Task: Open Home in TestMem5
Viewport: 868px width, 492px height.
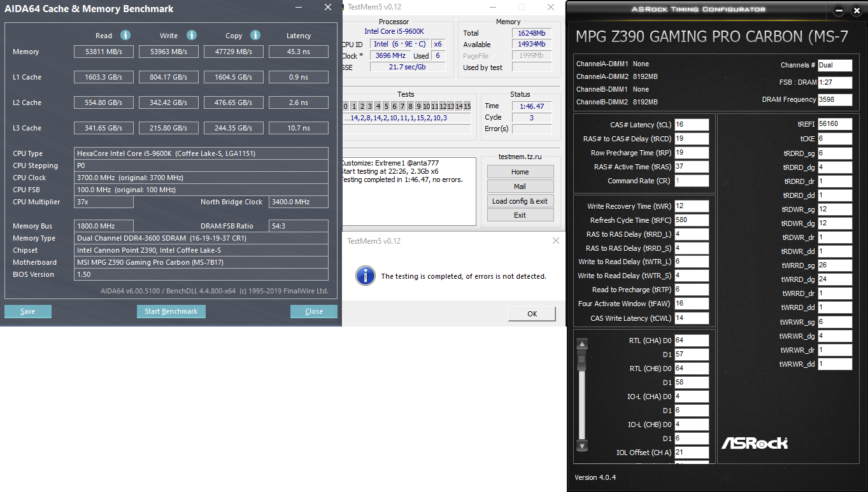Action: coord(520,172)
